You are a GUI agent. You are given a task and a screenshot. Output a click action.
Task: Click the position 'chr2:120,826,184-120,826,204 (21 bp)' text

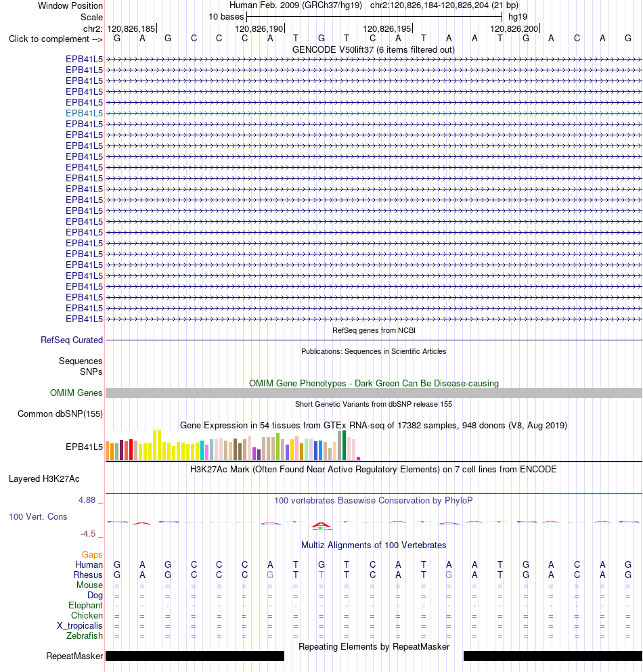[x=444, y=5]
